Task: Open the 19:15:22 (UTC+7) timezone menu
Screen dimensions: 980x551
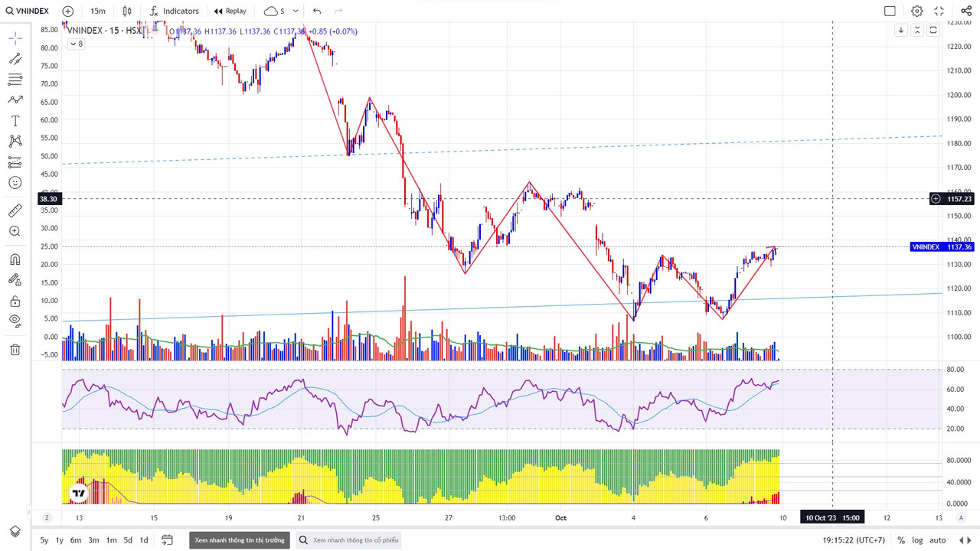Action: pos(854,540)
